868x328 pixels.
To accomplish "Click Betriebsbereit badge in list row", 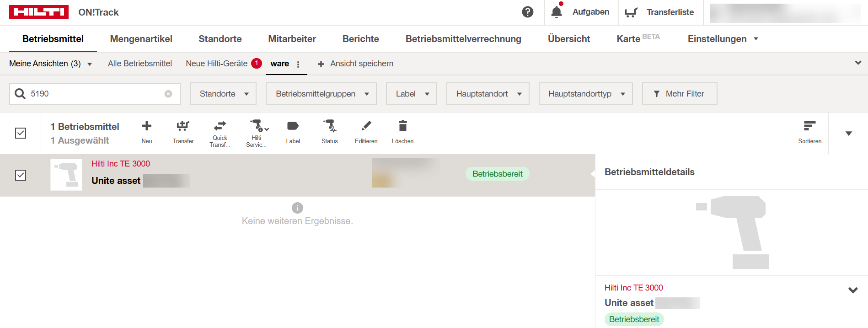I will 498,174.
